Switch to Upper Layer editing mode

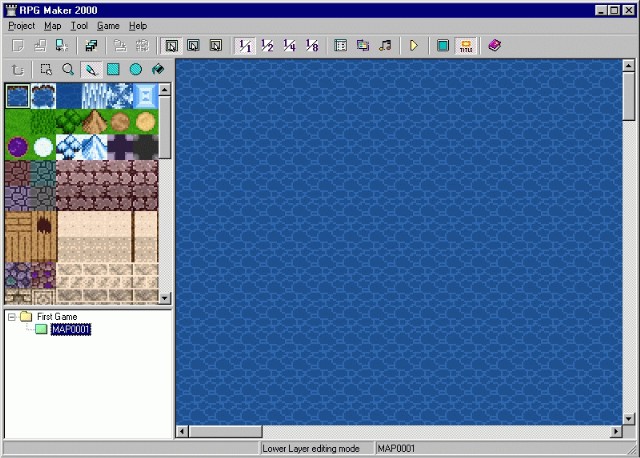193,45
